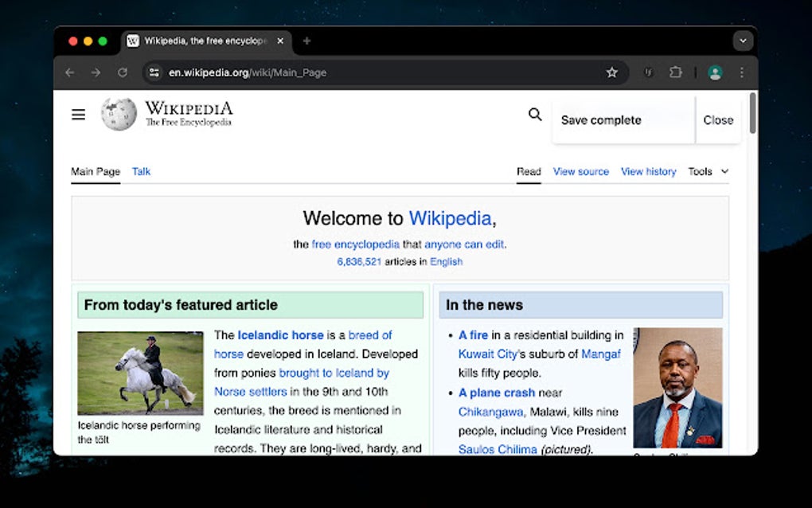Open the three-dot browser menu
Viewport: 812px width, 508px height.
(x=742, y=72)
